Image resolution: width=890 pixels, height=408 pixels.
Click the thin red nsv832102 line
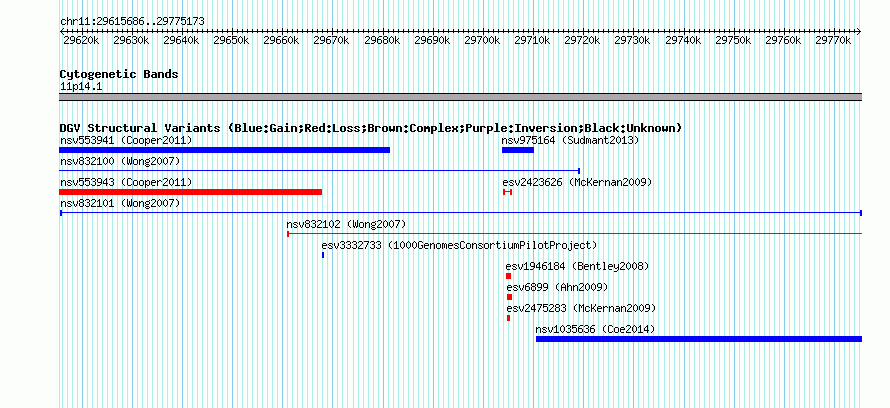click(574, 233)
